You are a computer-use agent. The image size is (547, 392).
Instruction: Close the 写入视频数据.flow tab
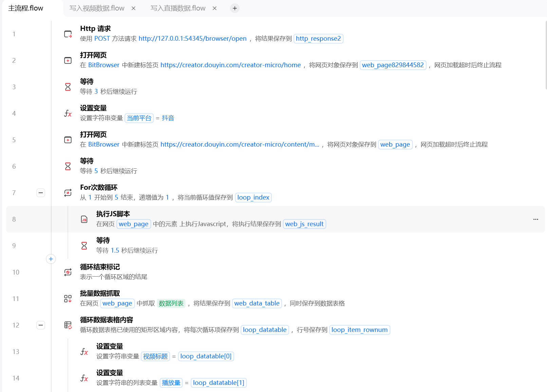(134, 8)
